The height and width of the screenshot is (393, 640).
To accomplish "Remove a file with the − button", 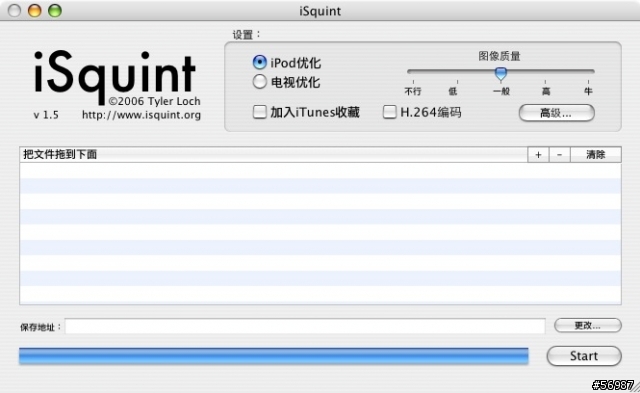I will (560, 155).
